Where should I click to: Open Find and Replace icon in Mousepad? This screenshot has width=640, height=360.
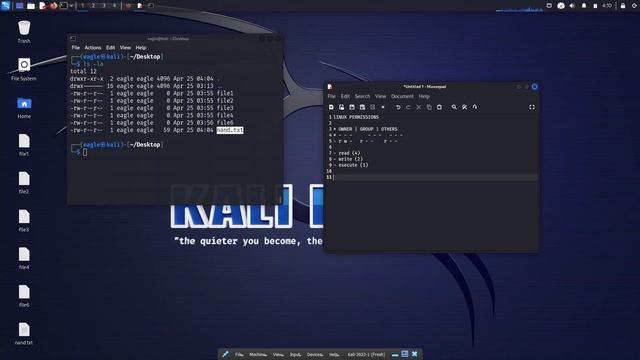pyautogui.click(x=464, y=107)
